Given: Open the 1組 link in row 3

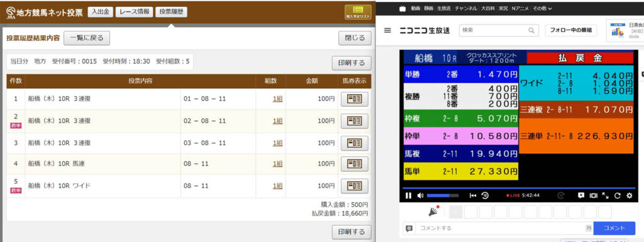Looking at the screenshot, I should coord(277,143).
